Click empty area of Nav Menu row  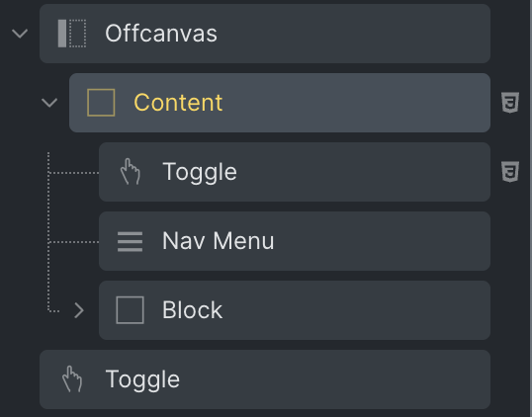[x=380, y=241]
